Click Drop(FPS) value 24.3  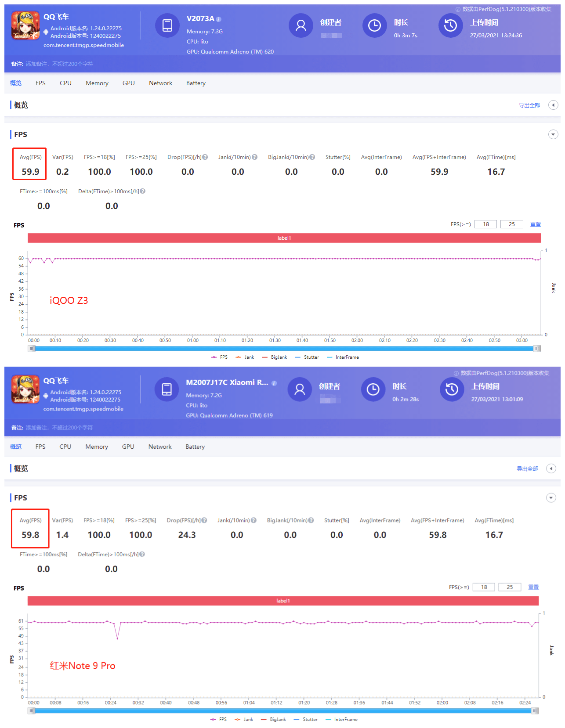(187, 535)
